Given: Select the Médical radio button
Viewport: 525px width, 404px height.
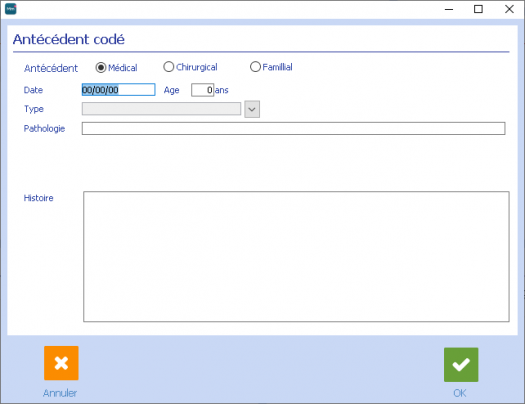Looking at the screenshot, I should pyautogui.click(x=101, y=68).
